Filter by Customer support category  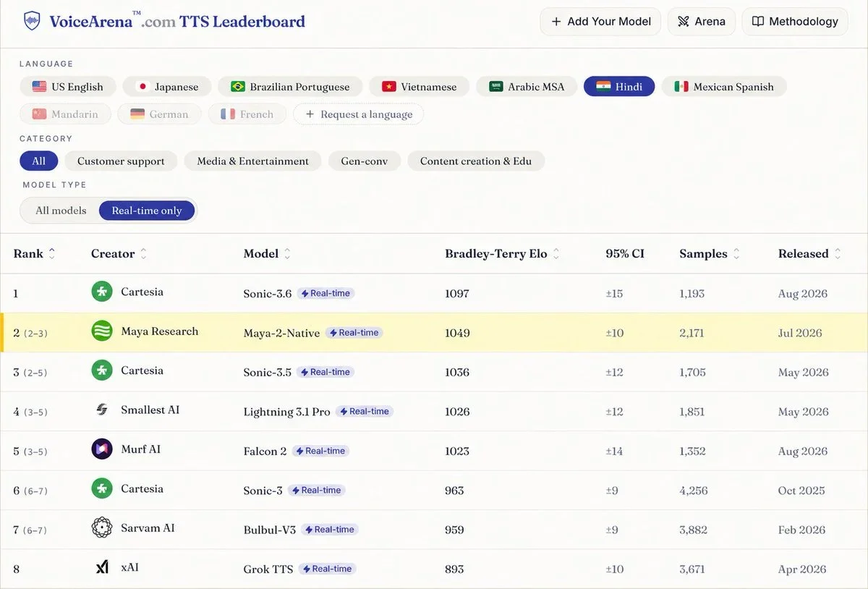tap(121, 161)
